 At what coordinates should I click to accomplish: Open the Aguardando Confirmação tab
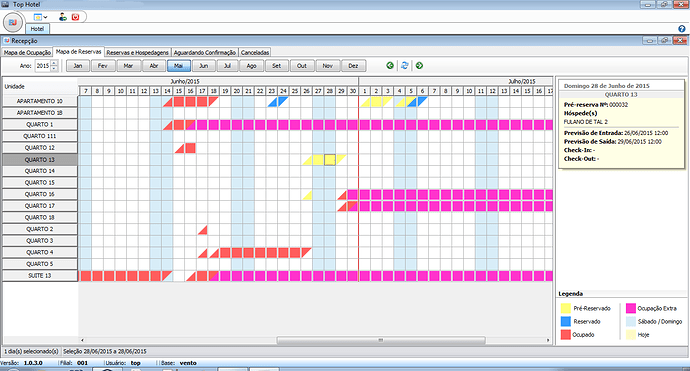[x=205, y=52]
